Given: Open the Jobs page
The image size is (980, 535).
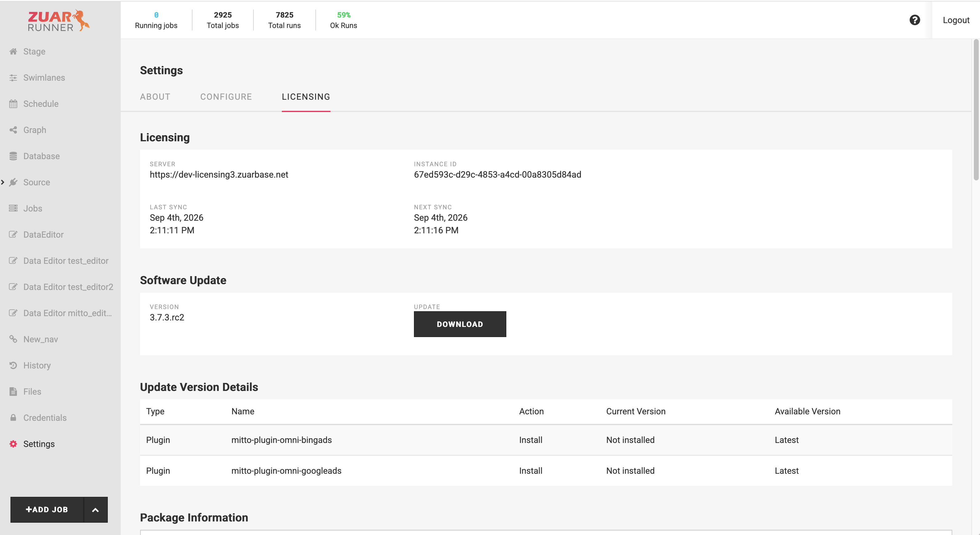Looking at the screenshot, I should pyautogui.click(x=33, y=208).
